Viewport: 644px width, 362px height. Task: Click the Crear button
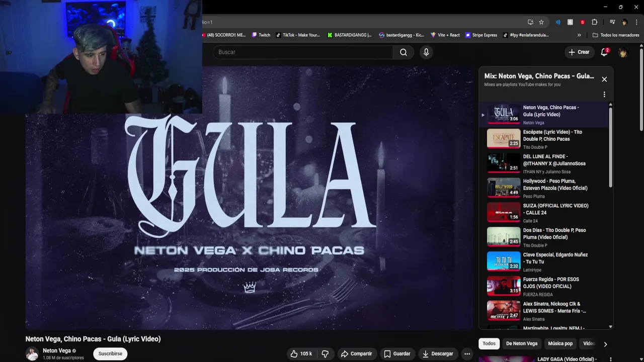coord(579,52)
